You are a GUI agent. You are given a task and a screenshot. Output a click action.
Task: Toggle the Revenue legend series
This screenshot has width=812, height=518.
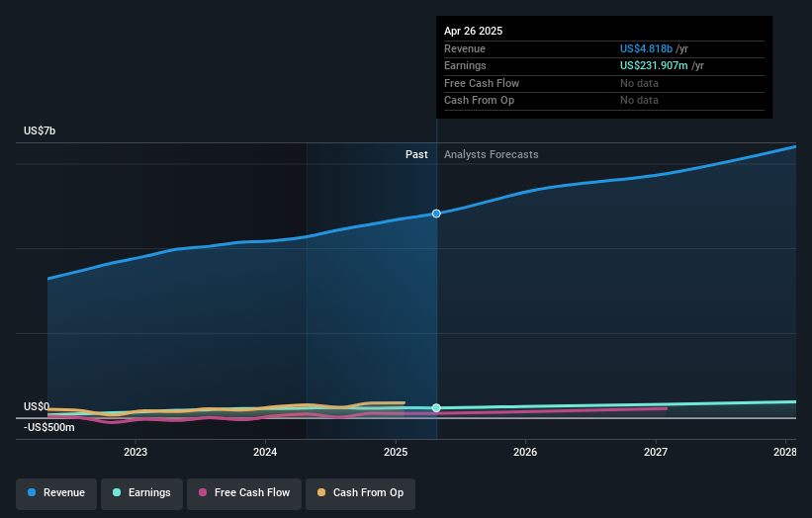[56, 493]
